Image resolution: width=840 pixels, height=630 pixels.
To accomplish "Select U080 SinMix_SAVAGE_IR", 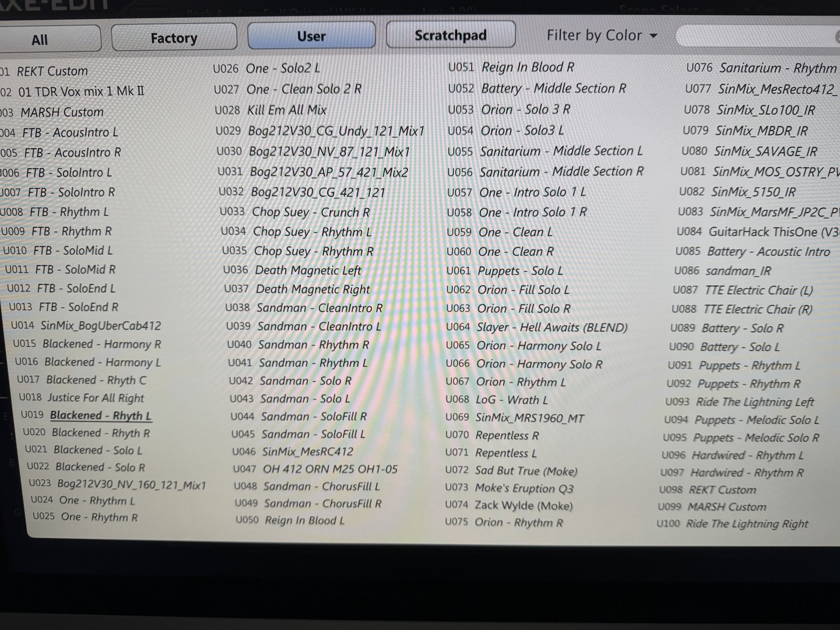I will [749, 151].
